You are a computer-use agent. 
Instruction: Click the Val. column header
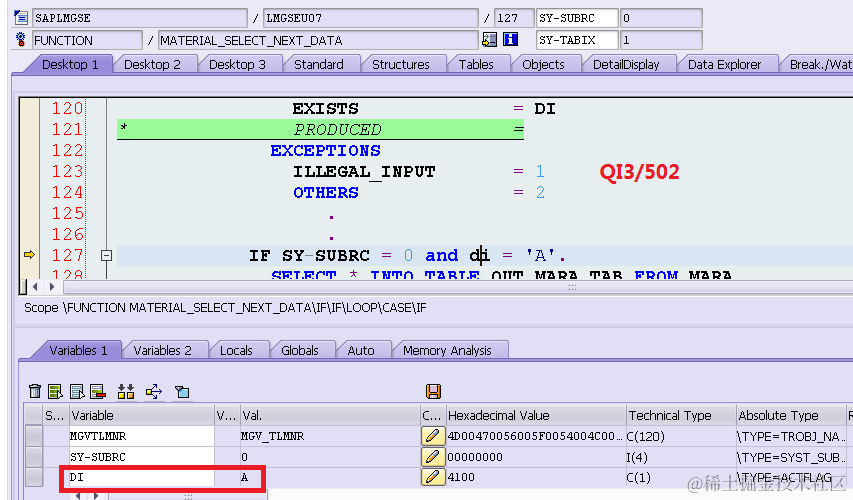pos(329,416)
